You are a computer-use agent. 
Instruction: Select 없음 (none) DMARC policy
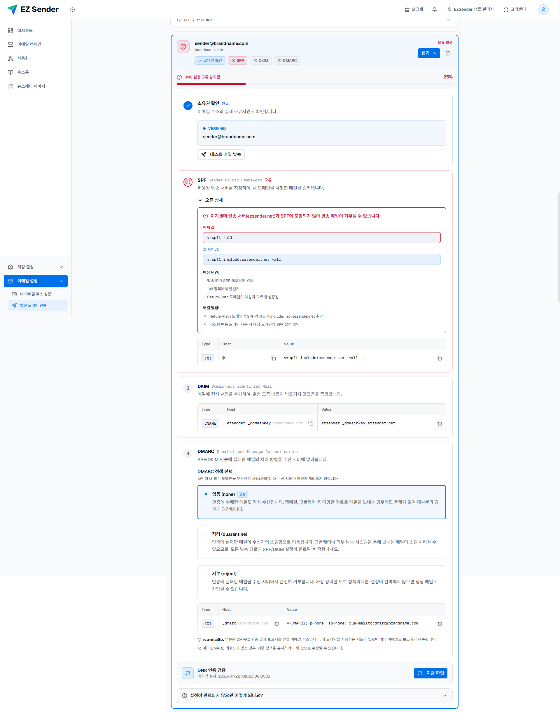point(321,502)
